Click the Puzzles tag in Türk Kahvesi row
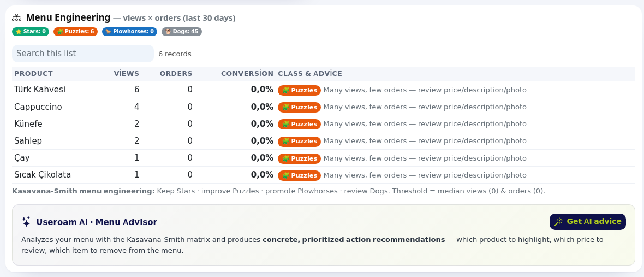The width and height of the screenshot is (644, 277). pyautogui.click(x=300, y=90)
